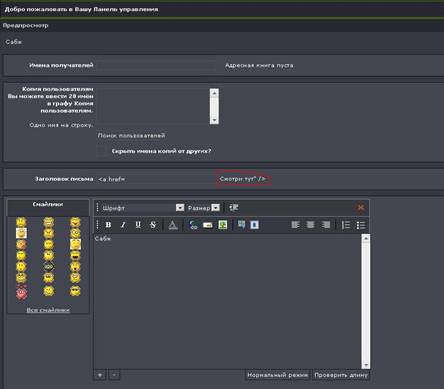Insert the wide-eyed goggle smiley
444x389 pixels.
coord(75,233)
